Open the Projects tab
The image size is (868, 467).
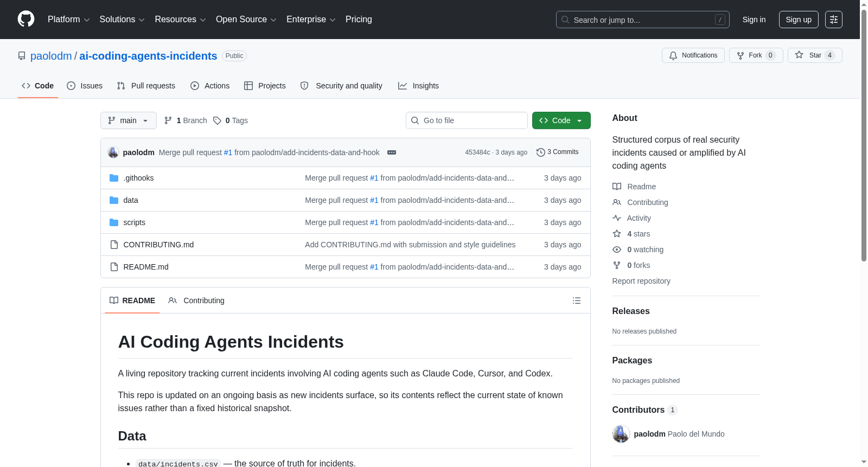tap(265, 86)
